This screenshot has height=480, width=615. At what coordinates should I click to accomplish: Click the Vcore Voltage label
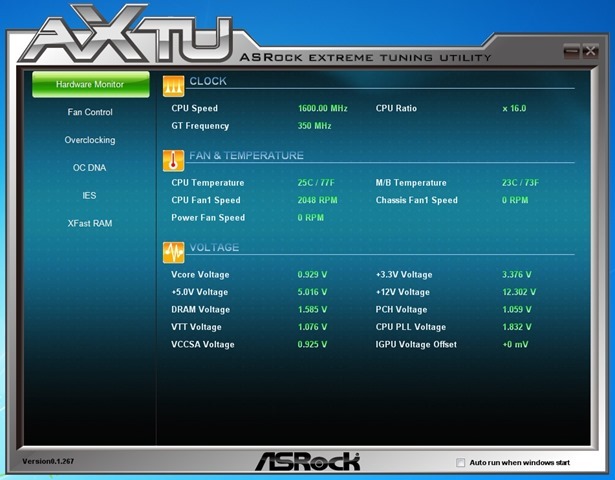pos(200,275)
